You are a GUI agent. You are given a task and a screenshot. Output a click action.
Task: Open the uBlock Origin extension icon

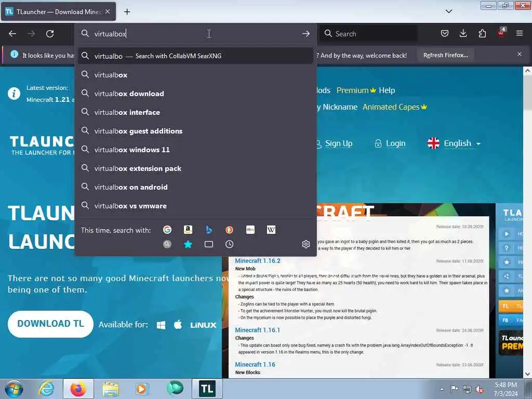[501, 33]
